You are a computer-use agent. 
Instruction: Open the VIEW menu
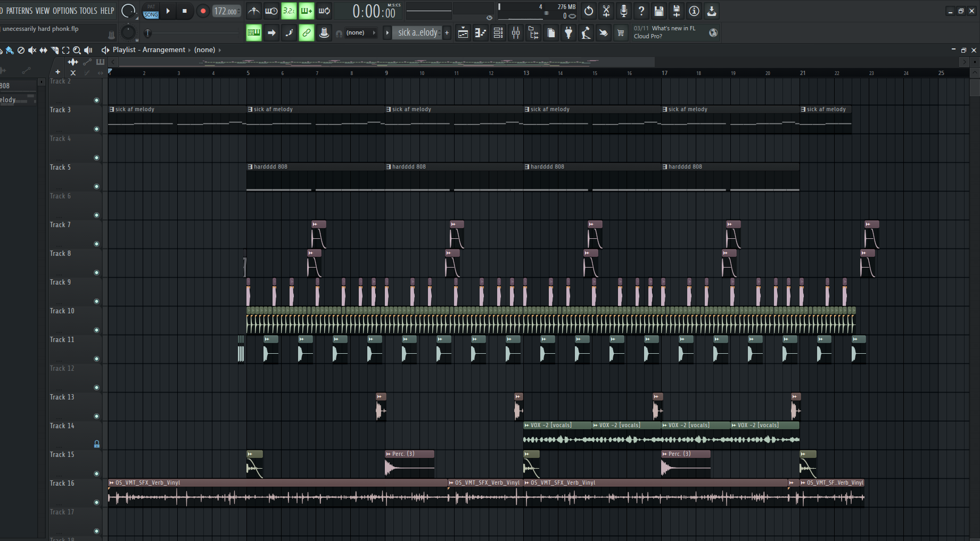[43, 11]
